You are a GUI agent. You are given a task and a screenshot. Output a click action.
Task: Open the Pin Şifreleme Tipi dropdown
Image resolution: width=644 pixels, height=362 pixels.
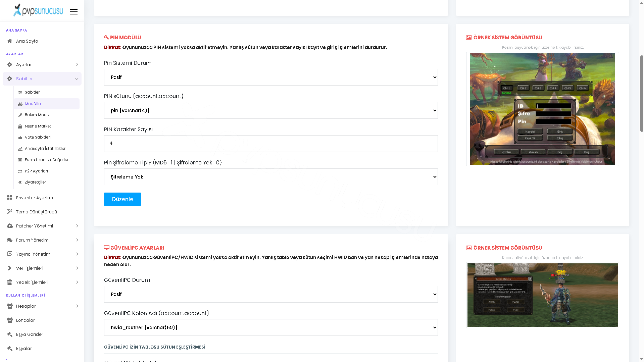[x=271, y=177]
